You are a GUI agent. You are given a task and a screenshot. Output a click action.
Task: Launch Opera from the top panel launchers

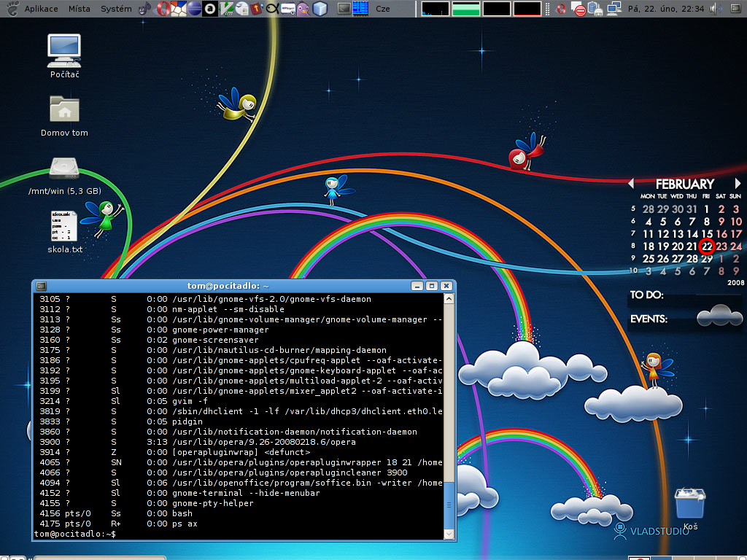click(163, 9)
